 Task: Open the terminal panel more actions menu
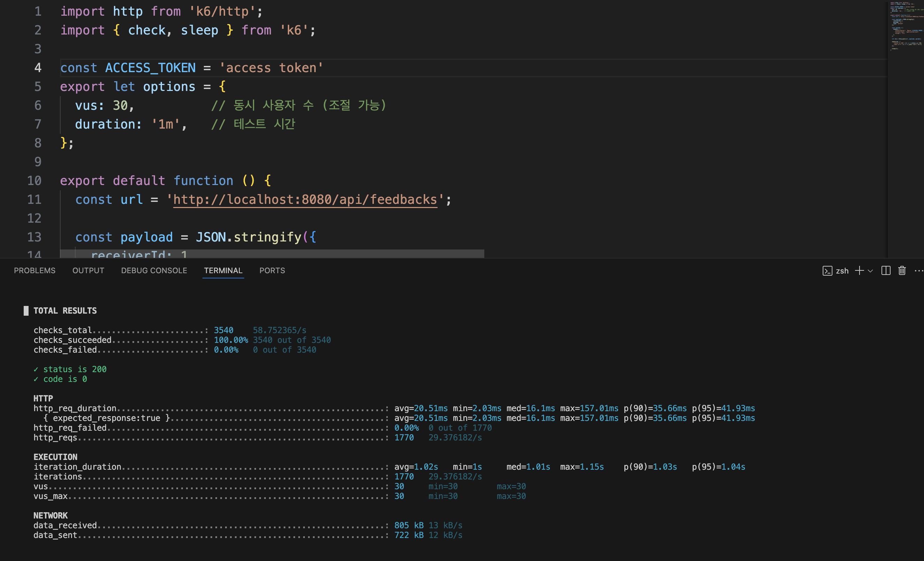[918, 271]
